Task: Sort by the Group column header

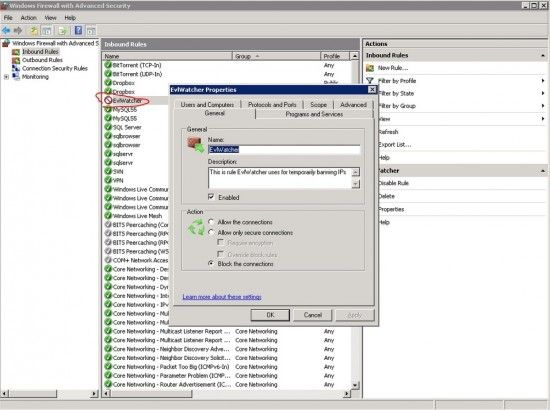Action: 276,56
